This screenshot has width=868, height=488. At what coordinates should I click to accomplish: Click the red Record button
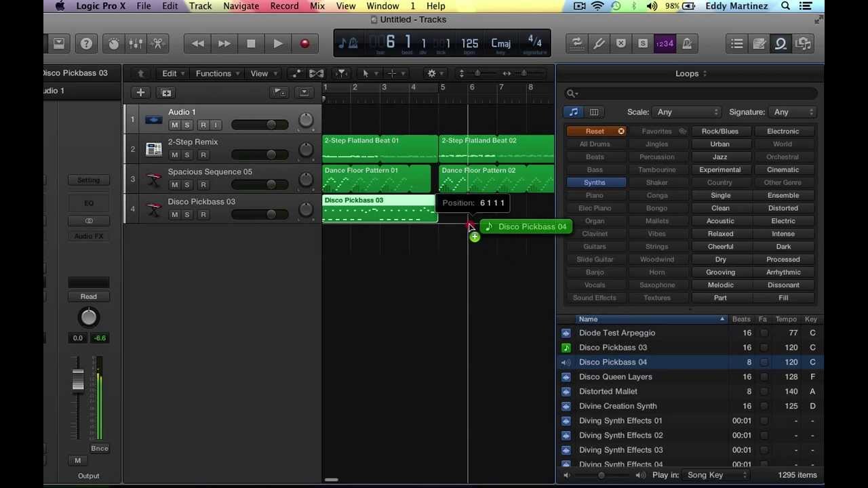[x=304, y=43]
